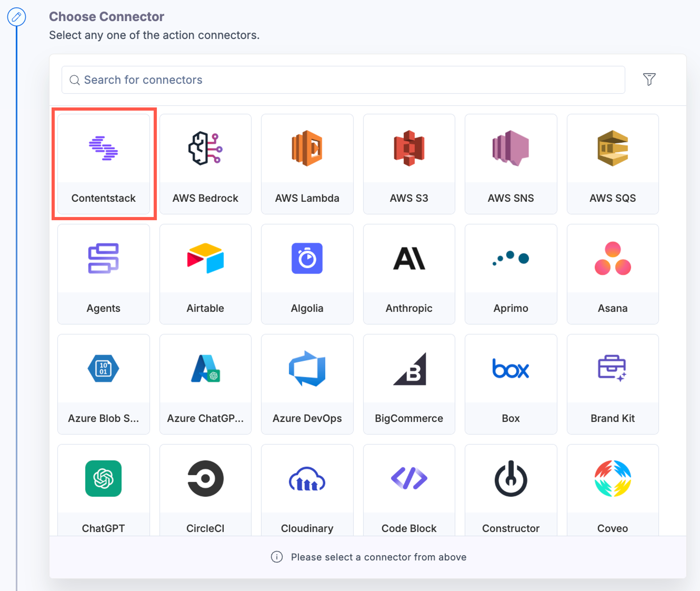Image resolution: width=700 pixels, height=591 pixels.
Task: Pick the AWS Lambda connector tile
Action: [x=307, y=164]
